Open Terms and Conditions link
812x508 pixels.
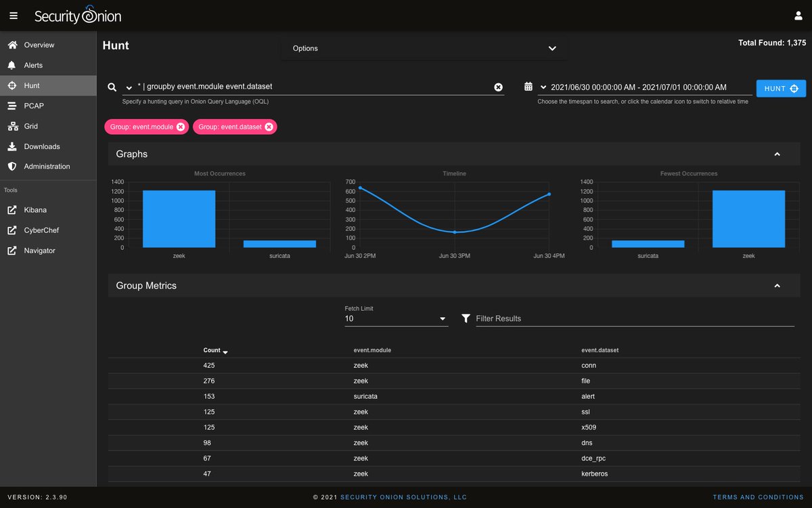(x=757, y=497)
